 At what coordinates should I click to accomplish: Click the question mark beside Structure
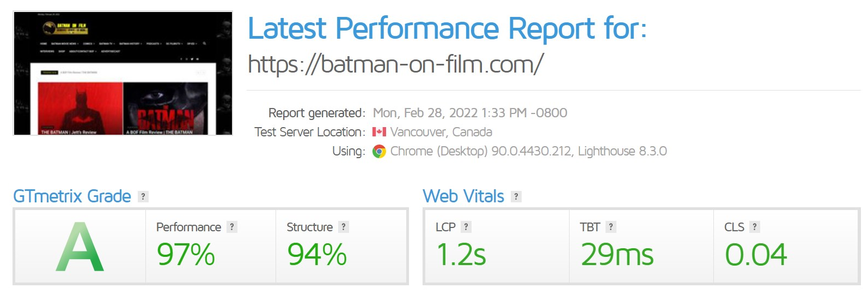point(344,227)
